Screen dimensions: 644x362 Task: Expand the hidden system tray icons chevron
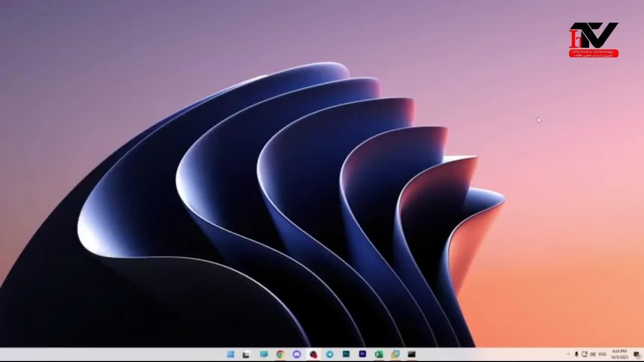(569, 354)
